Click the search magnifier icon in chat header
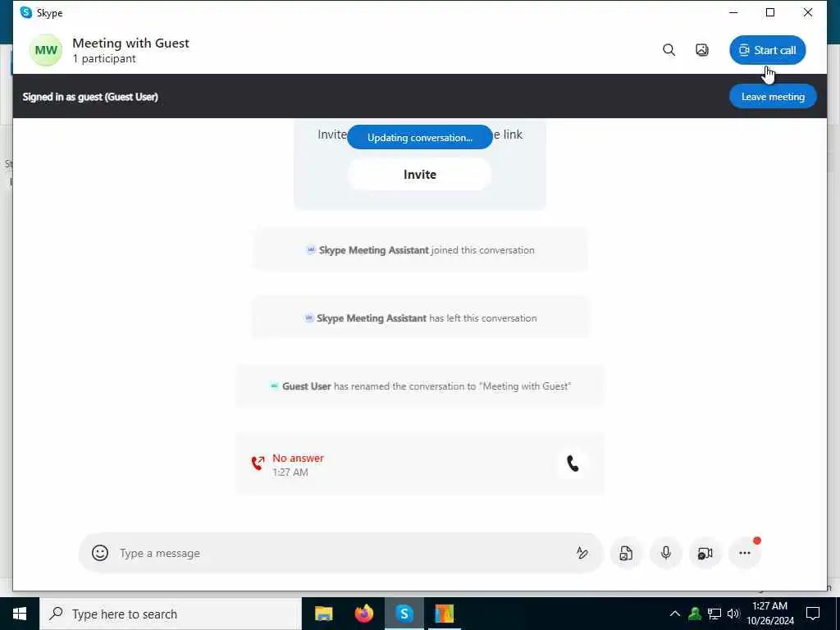 669,50
